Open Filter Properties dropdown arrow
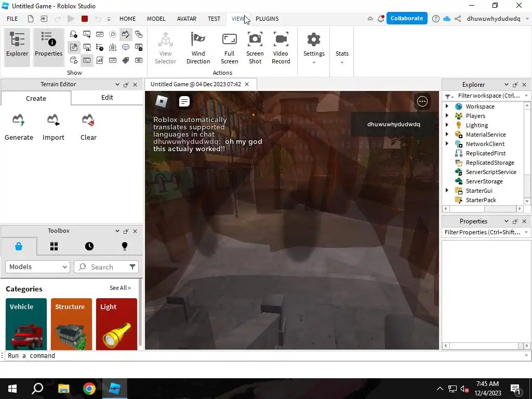 pyautogui.click(x=526, y=232)
